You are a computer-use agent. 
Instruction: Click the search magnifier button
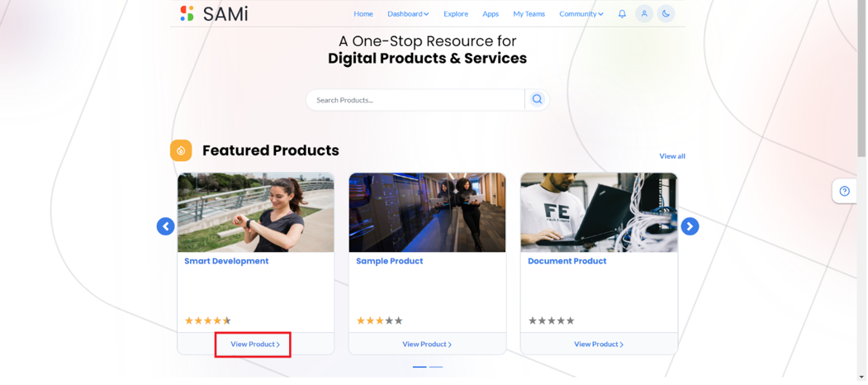pyautogui.click(x=537, y=100)
